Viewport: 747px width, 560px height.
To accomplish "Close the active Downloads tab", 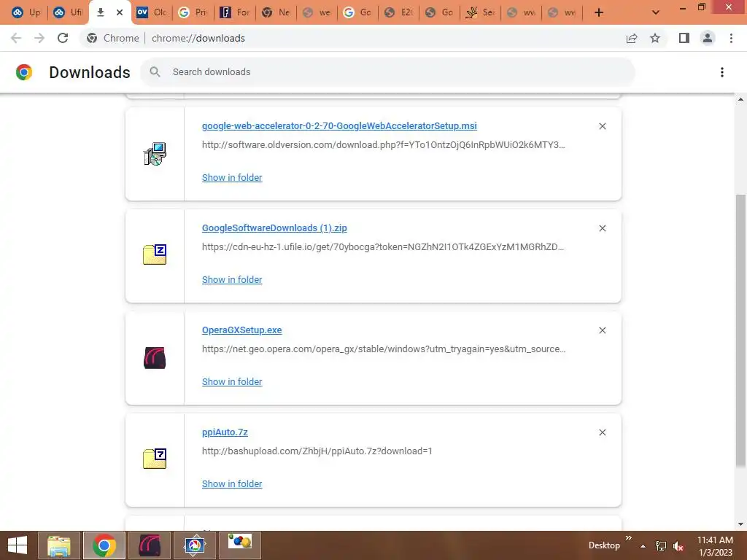I will point(120,12).
